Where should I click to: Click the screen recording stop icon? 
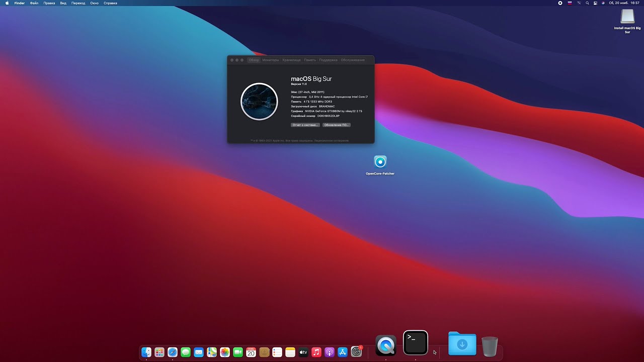click(x=560, y=3)
